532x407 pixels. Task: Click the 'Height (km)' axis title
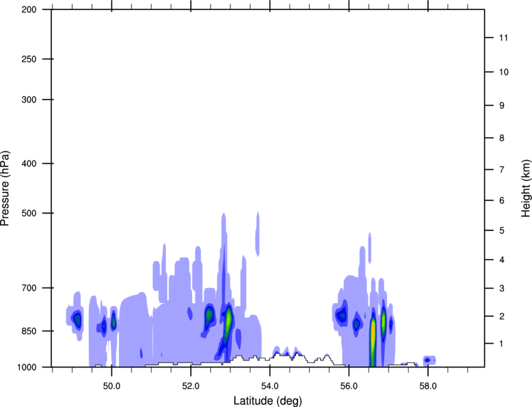526,188
